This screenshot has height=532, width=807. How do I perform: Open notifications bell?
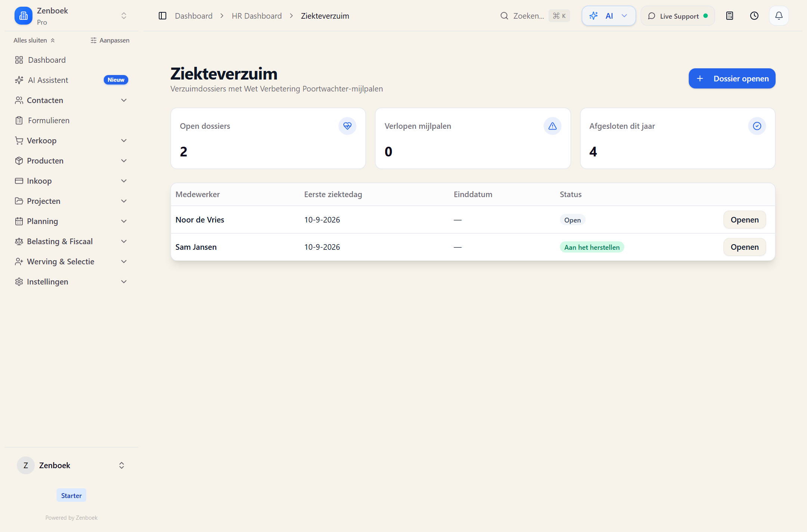779,16
